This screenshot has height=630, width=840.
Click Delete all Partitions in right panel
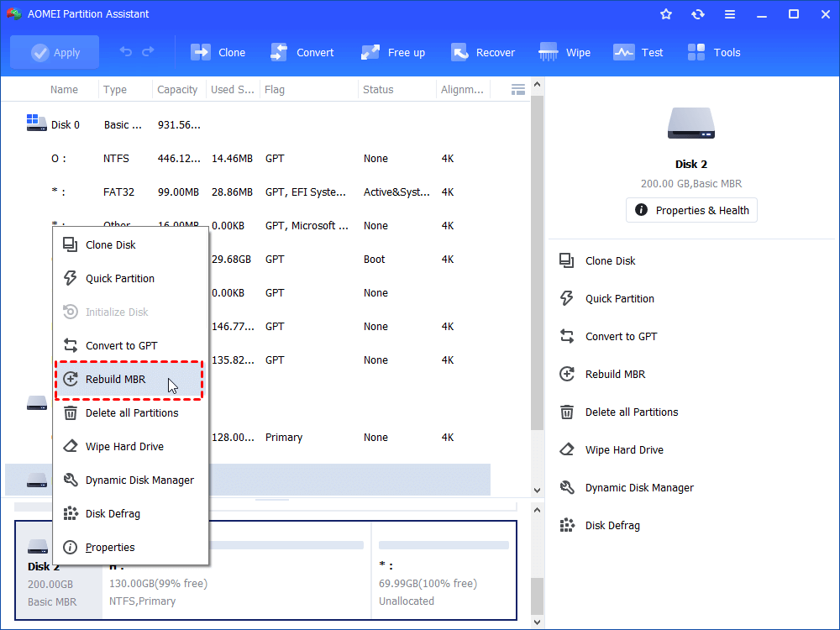[619, 412]
